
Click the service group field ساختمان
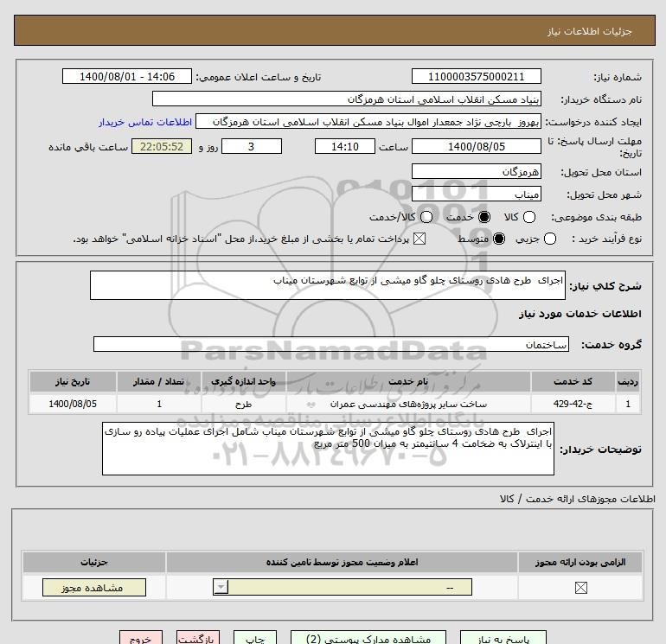tap(331, 344)
